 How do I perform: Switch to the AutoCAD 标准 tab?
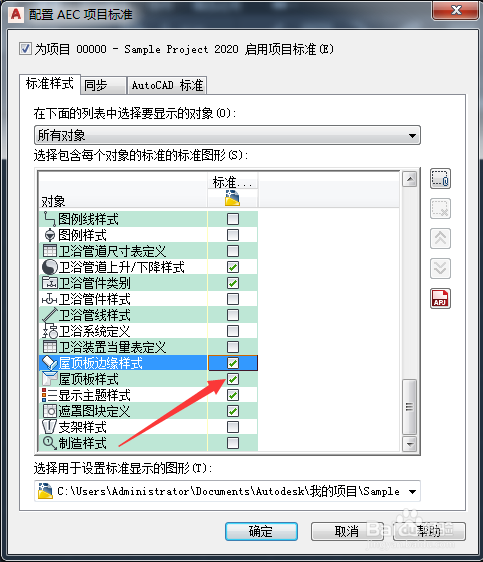pyautogui.click(x=167, y=85)
